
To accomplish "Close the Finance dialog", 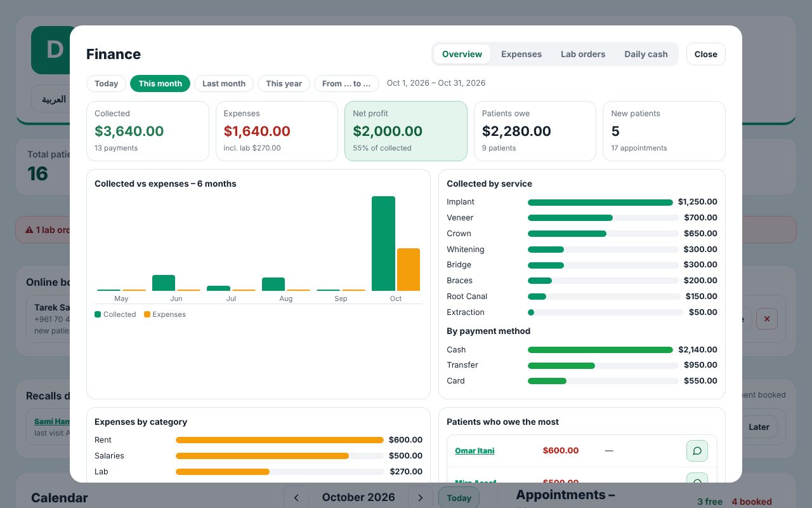I will click(706, 54).
